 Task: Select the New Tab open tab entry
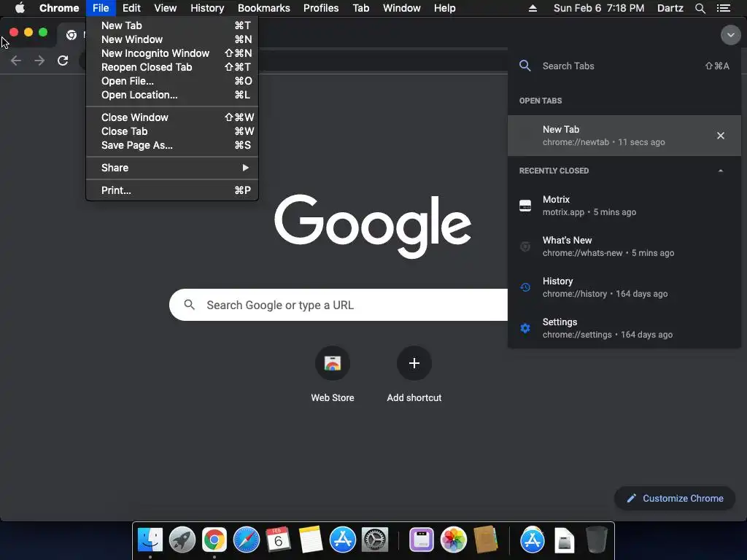624,136
